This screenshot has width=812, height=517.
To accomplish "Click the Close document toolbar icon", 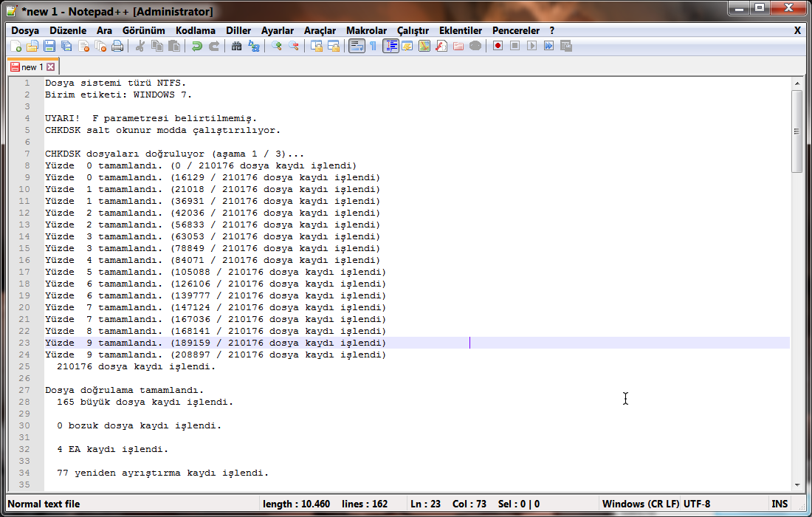I will pos(83,46).
